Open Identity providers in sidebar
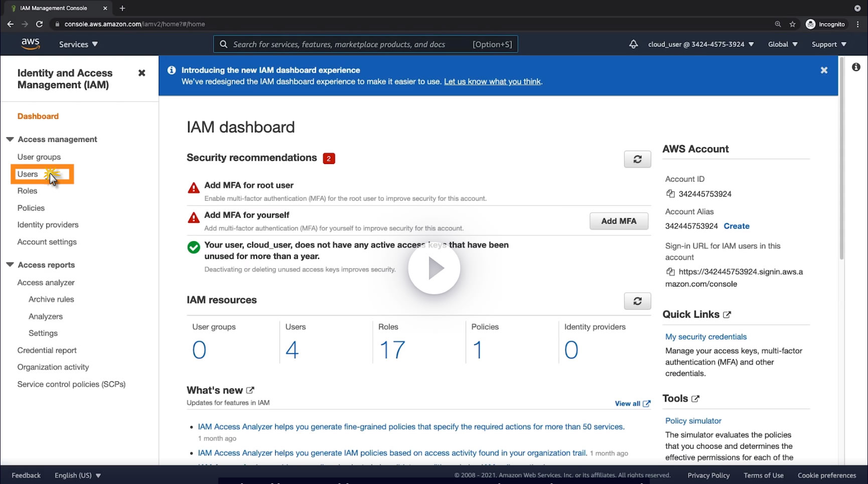The width and height of the screenshot is (868, 484). coord(48,224)
